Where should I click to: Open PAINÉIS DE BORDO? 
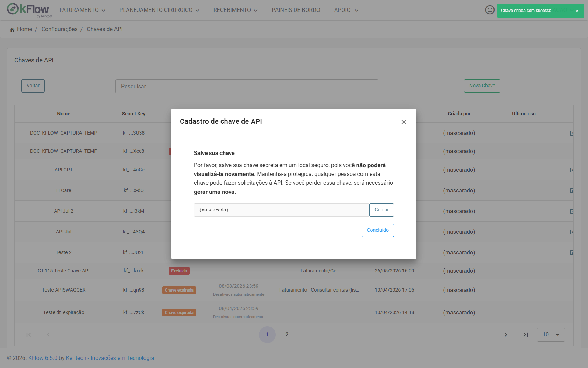[x=296, y=10]
